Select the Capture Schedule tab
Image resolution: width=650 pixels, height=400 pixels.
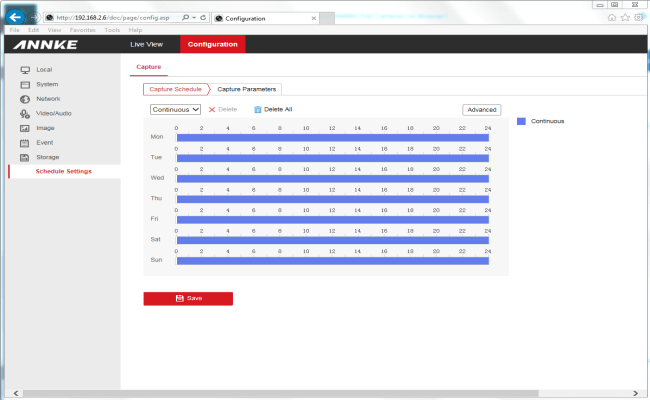[x=175, y=89]
